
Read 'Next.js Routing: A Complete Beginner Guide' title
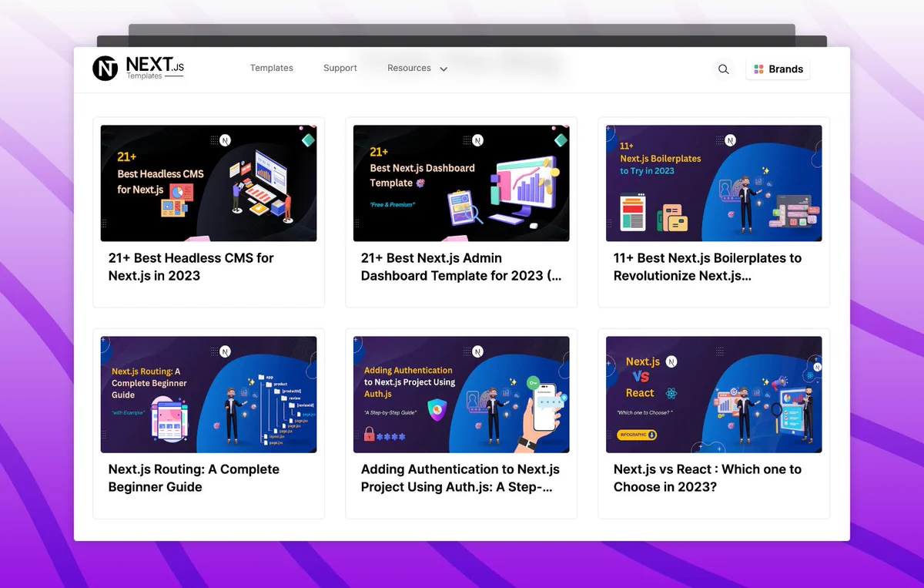[x=194, y=478]
